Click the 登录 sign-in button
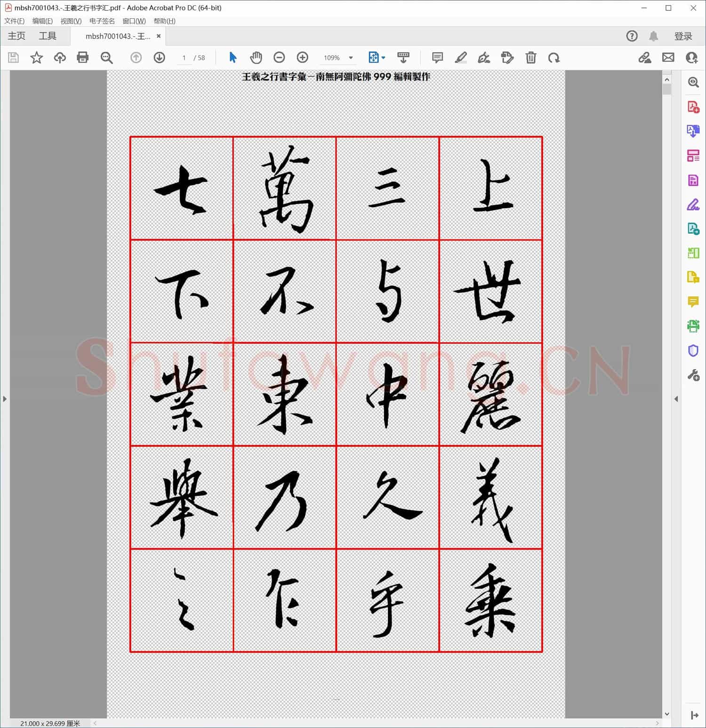Screen dimensions: 706x728 [x=684, y=36]
